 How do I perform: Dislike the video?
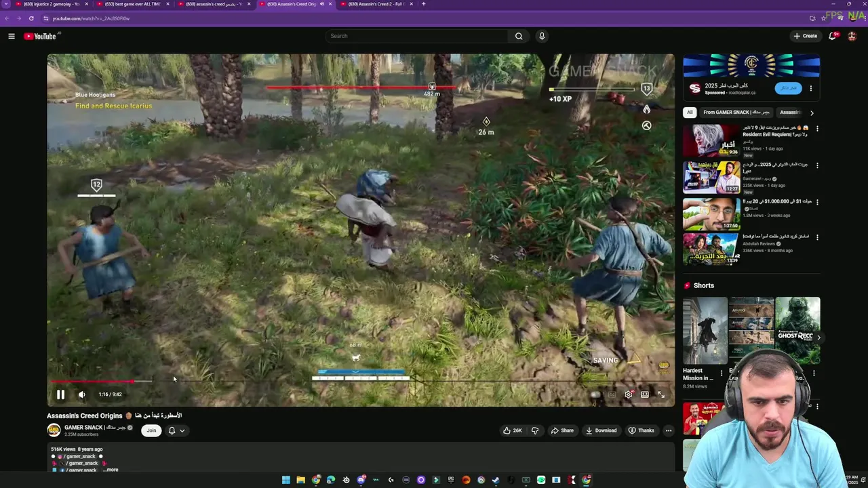[535, 430]
